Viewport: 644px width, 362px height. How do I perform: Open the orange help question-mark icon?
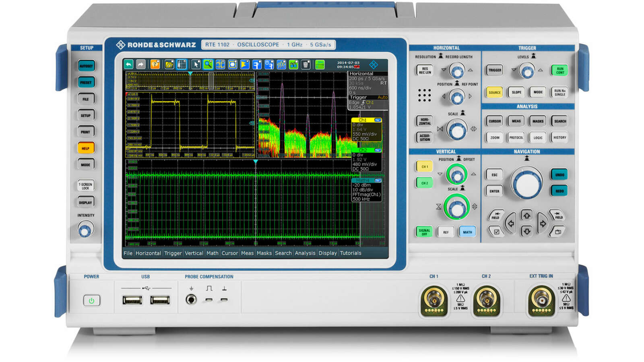click(155, 64)
